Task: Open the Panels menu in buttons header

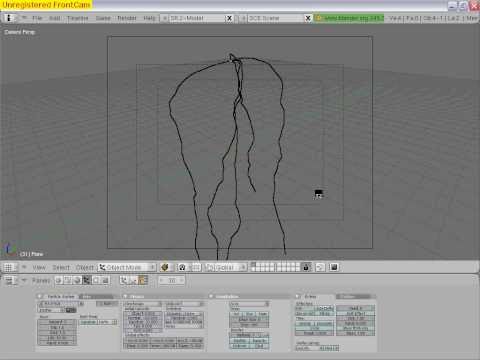Action: pos(41,281)
